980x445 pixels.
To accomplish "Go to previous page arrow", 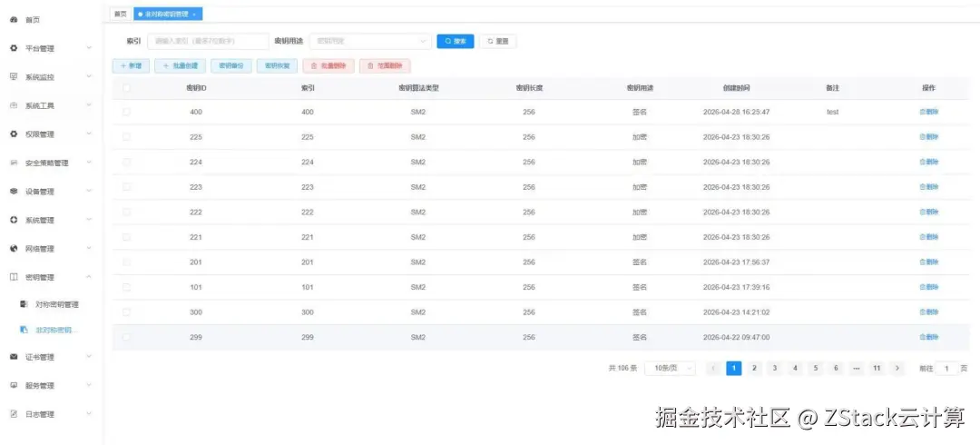I will point(713,369).
